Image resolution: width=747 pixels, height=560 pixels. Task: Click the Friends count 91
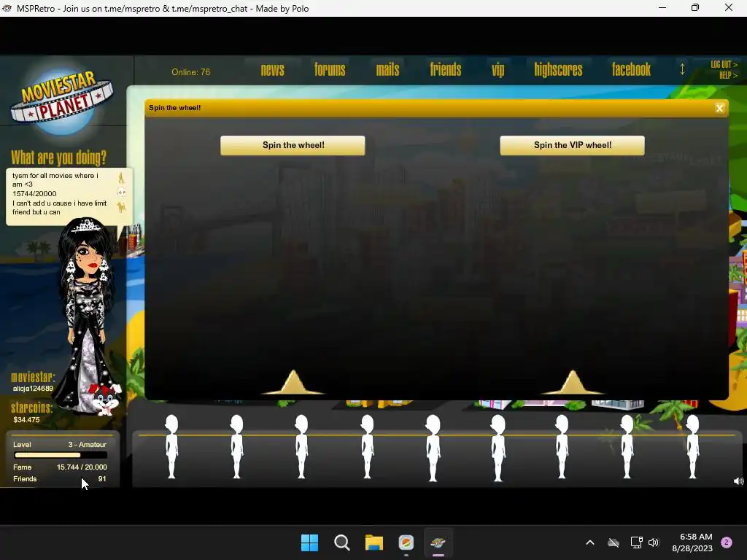[102, 479]
